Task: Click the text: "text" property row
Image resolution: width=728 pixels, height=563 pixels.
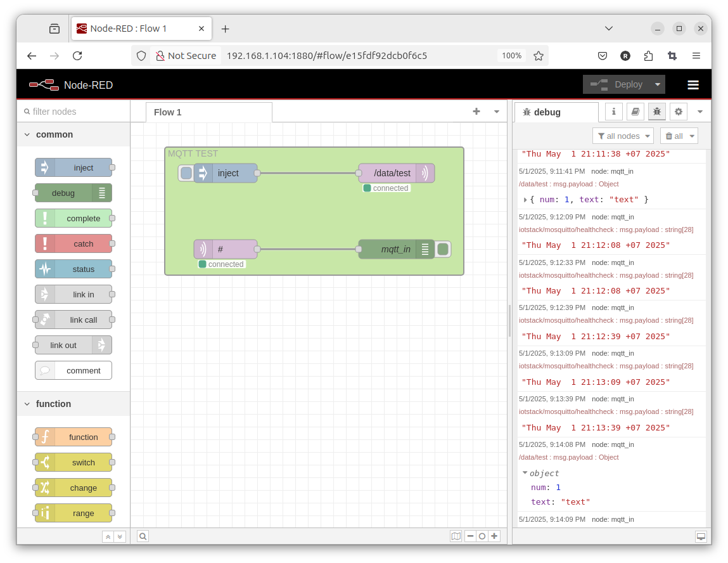Action: (560, 502)
